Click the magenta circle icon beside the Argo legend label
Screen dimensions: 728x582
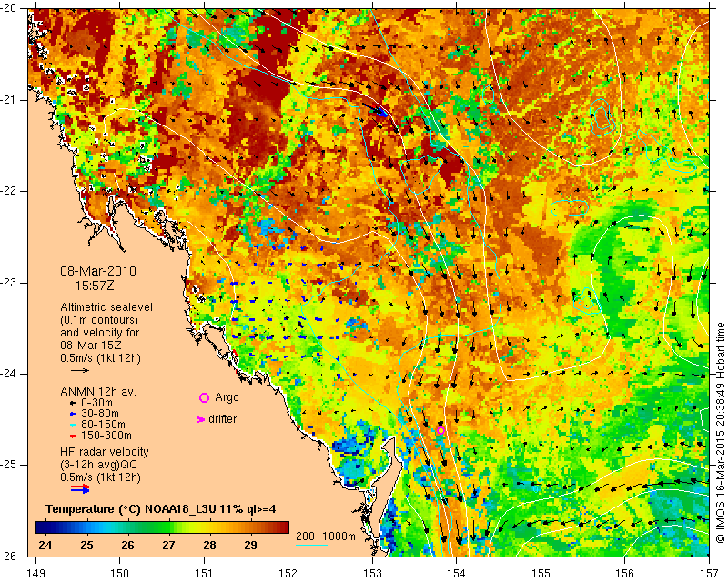pos(204,397)
